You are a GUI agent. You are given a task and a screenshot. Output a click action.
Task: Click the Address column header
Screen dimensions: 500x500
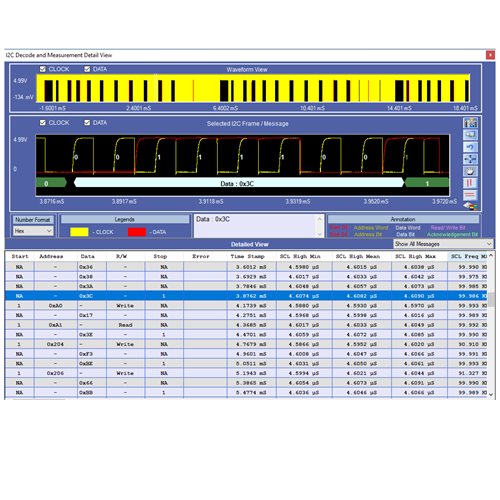[51, 256]
